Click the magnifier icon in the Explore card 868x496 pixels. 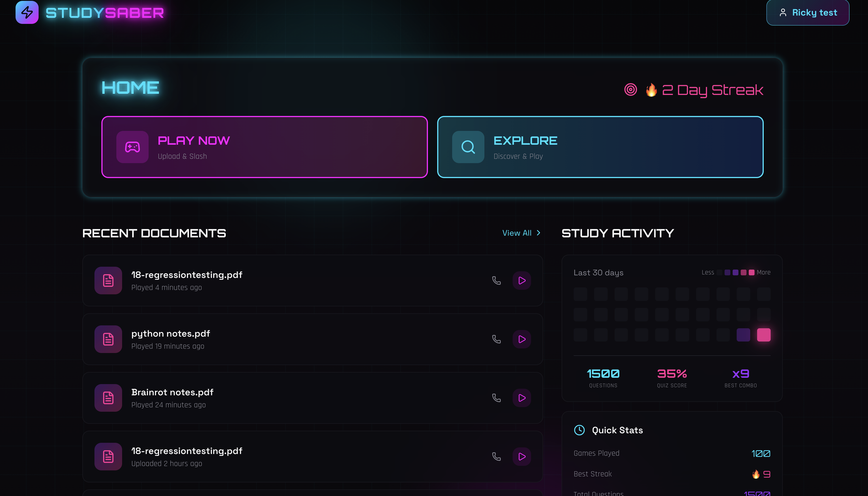click(468, 147)
